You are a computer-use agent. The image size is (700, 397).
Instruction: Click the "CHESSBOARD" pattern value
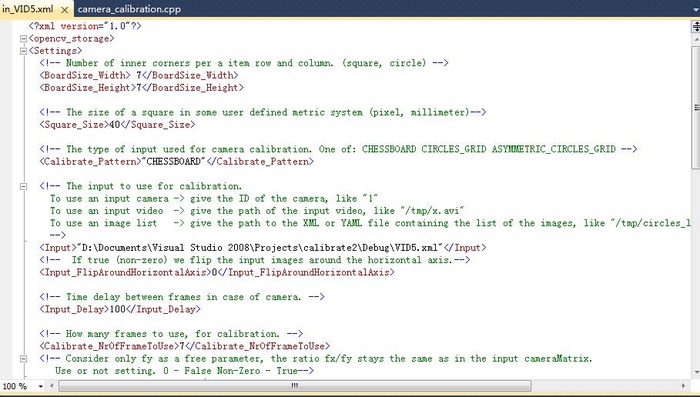(174, 162)
